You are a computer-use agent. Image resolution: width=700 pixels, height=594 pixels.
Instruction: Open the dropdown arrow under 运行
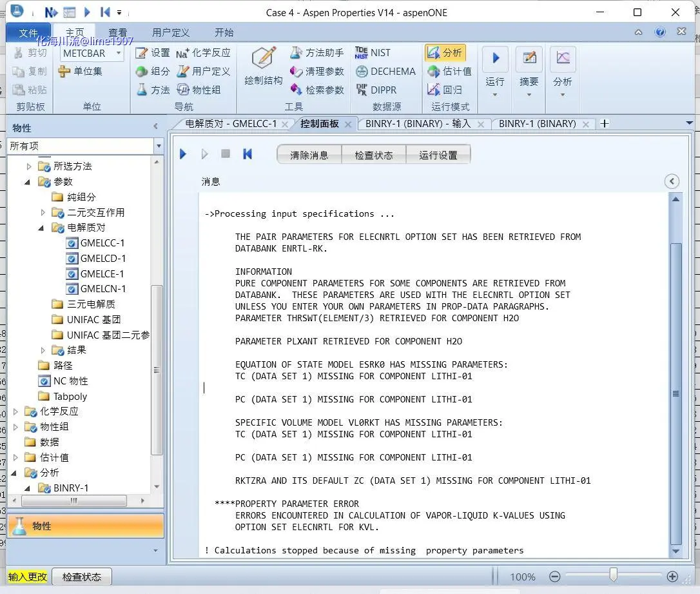tap(495, 95)
